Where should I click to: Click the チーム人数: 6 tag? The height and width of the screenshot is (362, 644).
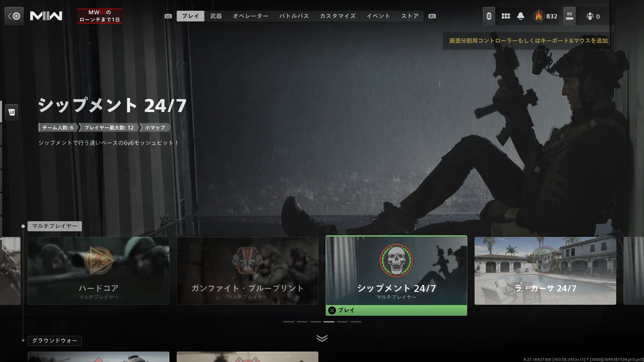point(58,128)
